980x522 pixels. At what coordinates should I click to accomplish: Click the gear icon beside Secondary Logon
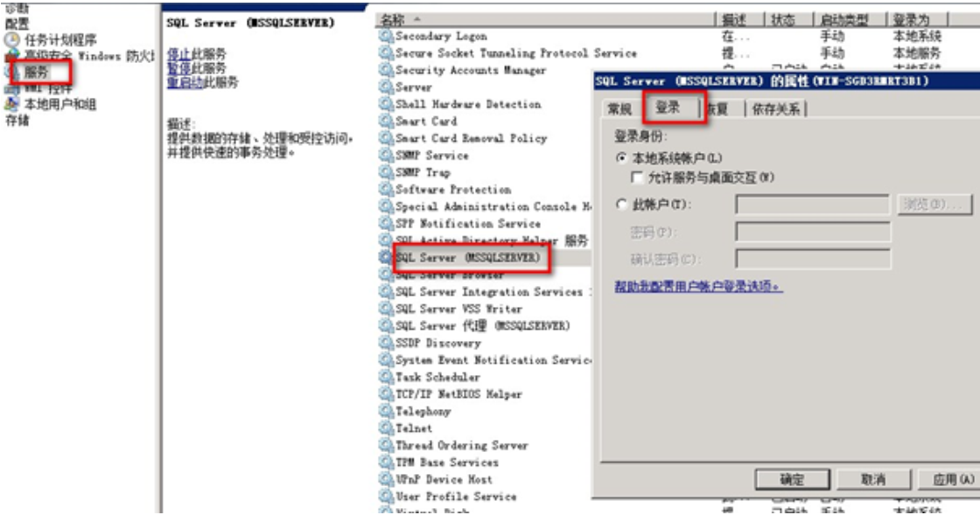(x=386, y=36)
